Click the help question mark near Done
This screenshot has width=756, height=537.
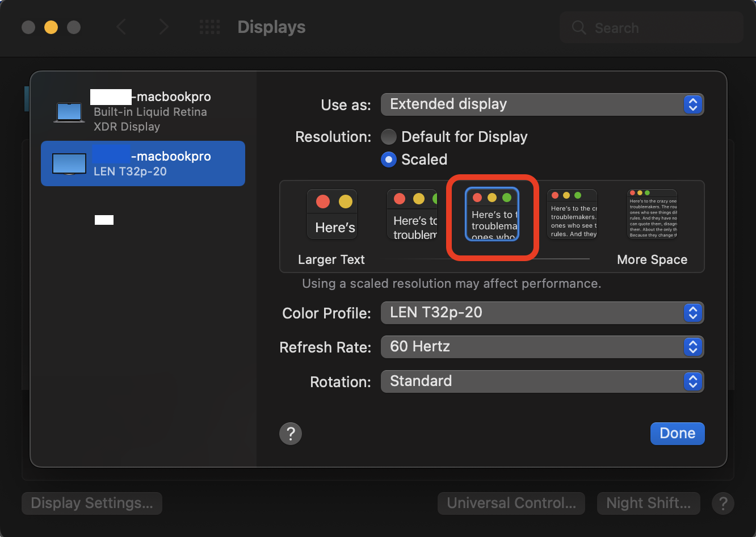point(291,433)
